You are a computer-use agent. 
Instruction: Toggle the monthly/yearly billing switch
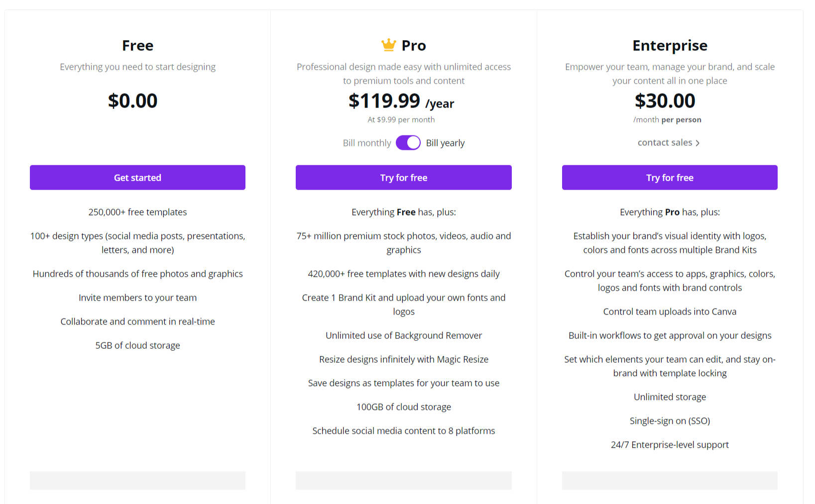click(x=408, y=143)
